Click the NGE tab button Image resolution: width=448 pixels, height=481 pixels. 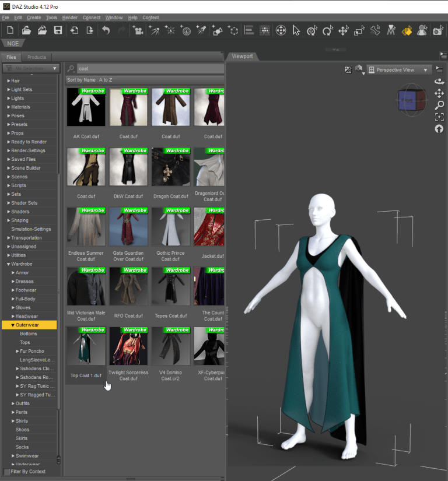13,44
